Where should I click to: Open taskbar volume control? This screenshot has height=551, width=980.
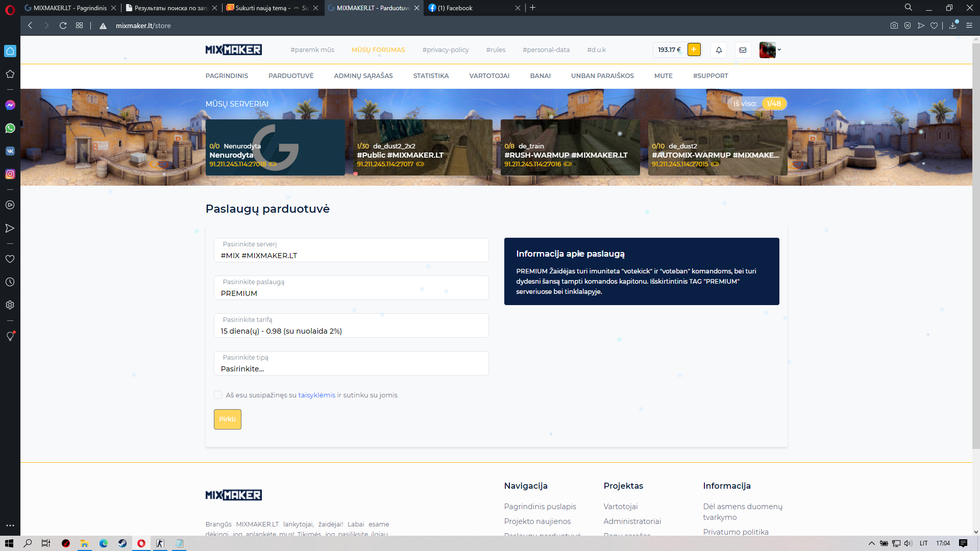pyautogui.click(x=908, y=543)
